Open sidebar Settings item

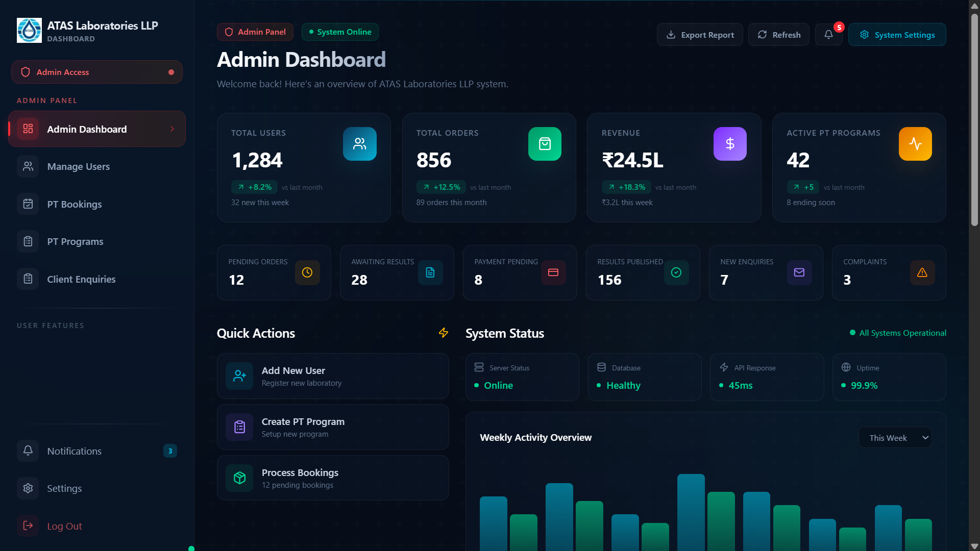(x=97, y=488)
